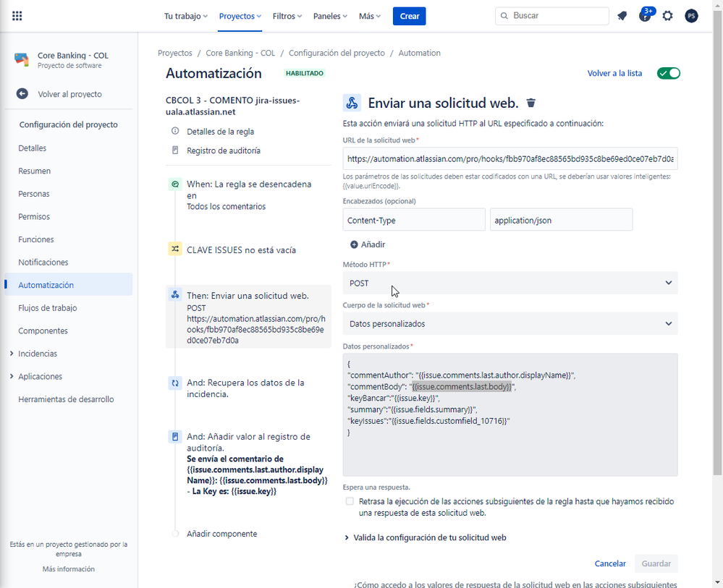The width and height of the screenshot is (723, 588).
Task: Click the info icon next to Detalles de la regla
Action: [175, 131]
